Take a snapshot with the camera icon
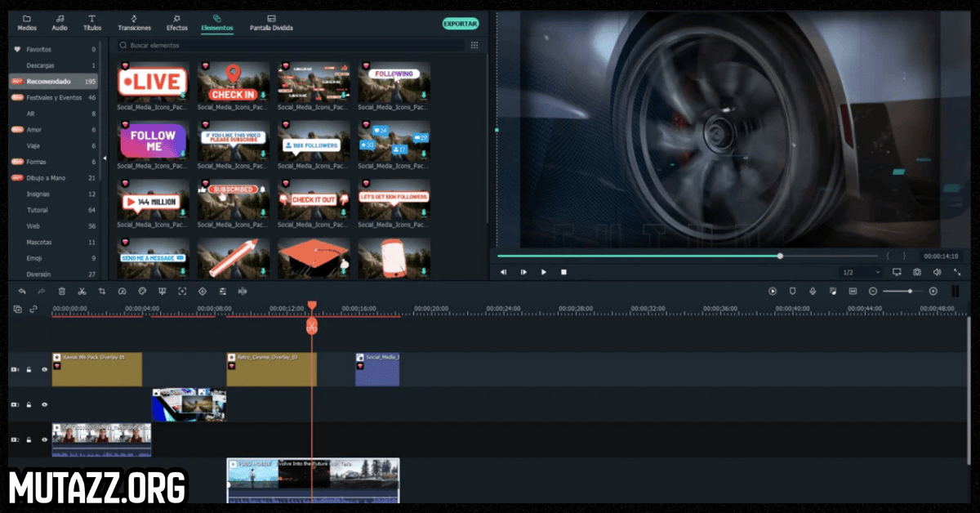 click(917, 272)
